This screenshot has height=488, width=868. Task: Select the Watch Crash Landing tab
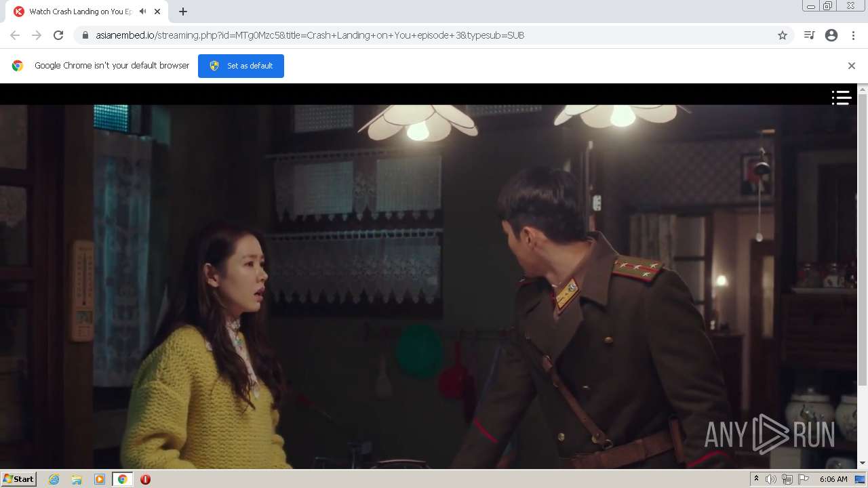(87, 12)
